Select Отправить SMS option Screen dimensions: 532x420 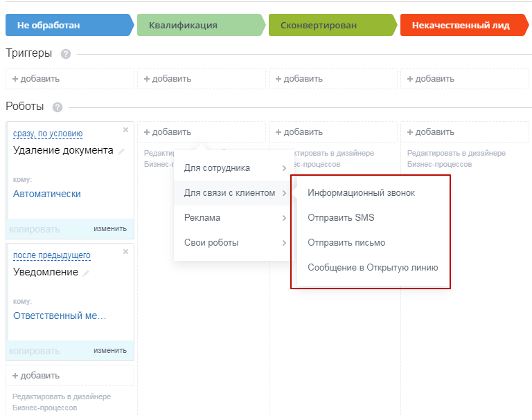pyautogui.click(x=341, y=218)
